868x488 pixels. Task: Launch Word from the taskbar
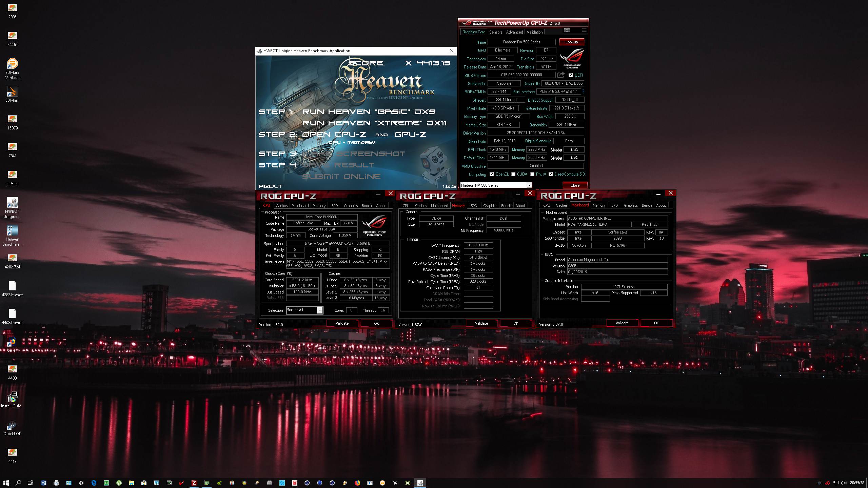[x=43, y=483]
